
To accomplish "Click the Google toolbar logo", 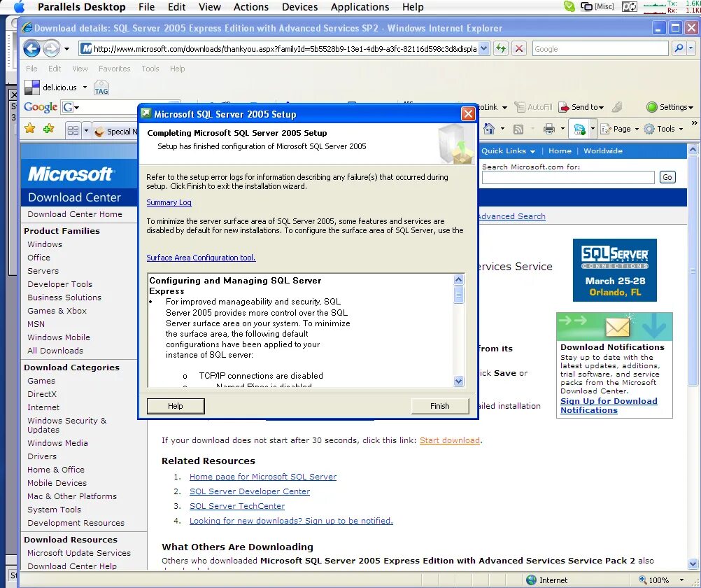I will [x=41, y=107].
